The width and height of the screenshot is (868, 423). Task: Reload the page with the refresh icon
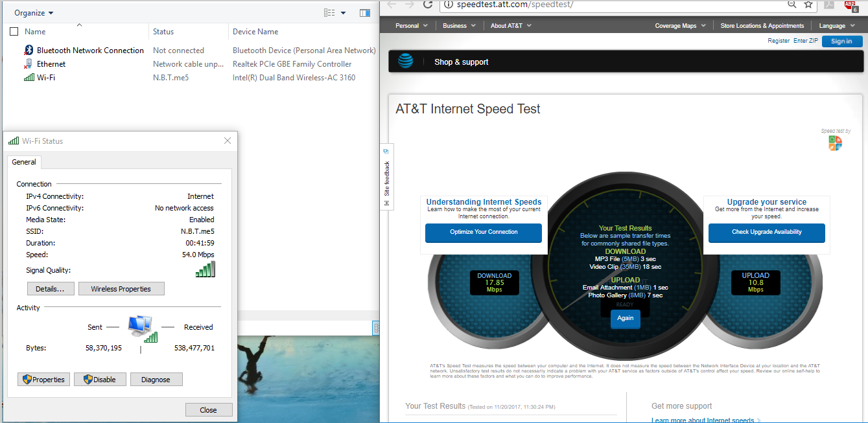click(428, 4)
